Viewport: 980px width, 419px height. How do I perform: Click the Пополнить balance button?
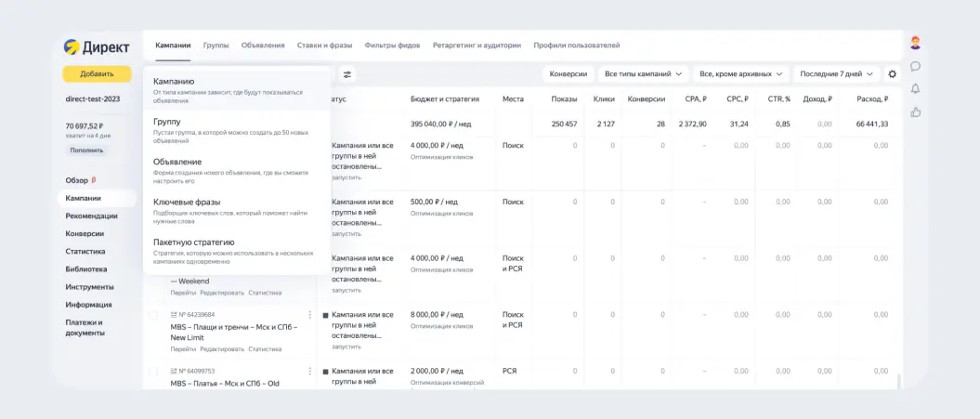point(87,151)
